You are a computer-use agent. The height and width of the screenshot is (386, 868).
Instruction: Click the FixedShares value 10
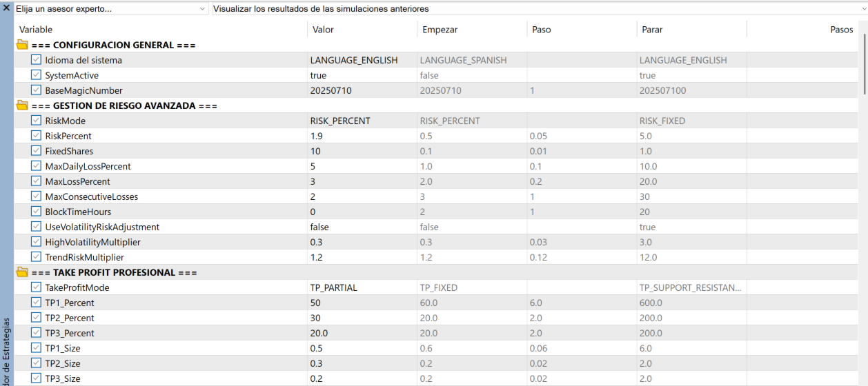coord(315,152)
